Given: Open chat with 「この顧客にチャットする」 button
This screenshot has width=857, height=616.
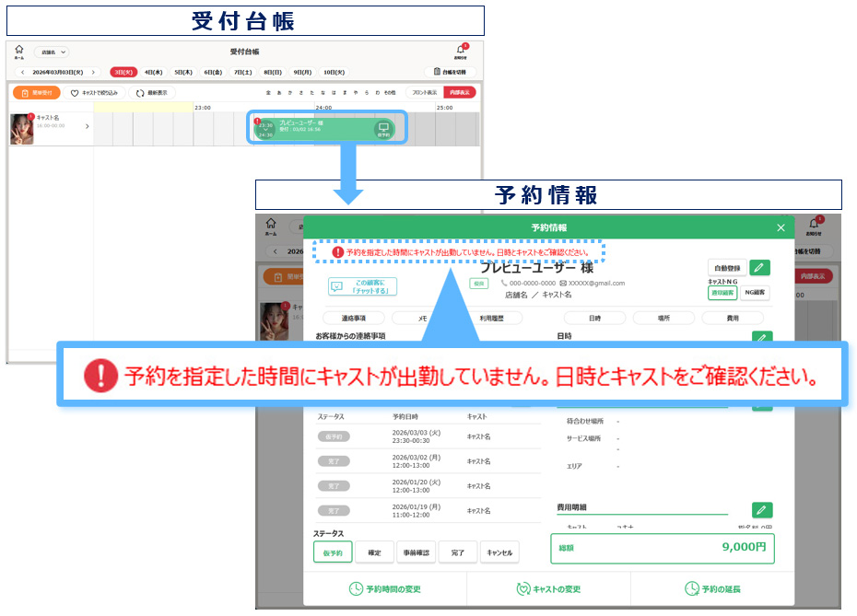Looking at the screenshot, I should (362, 287).
